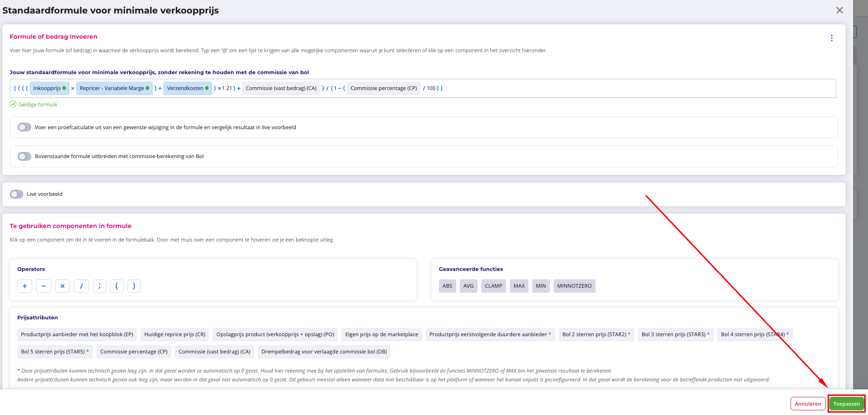
Task: Insert the CLAMP advanced function
Action: 493,286
